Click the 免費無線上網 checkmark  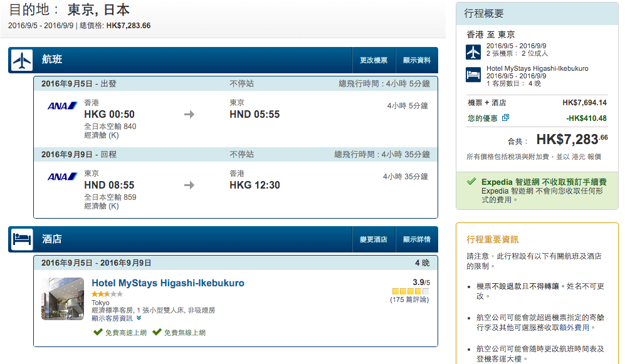[x=157, y=332]
